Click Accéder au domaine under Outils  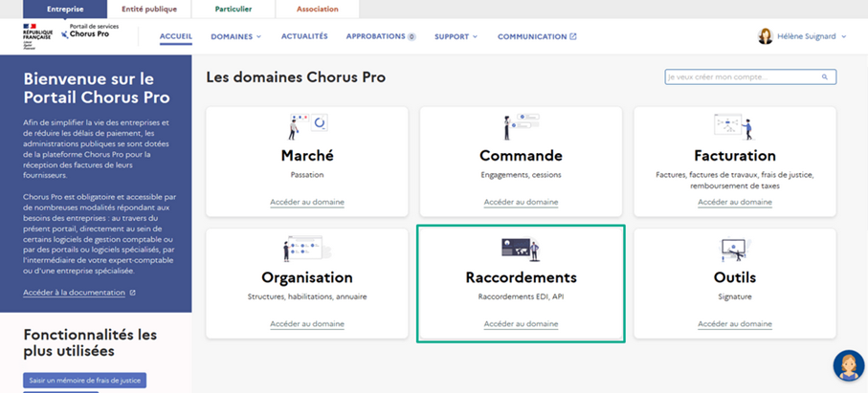pyautogui.click(x=735, y=324)
